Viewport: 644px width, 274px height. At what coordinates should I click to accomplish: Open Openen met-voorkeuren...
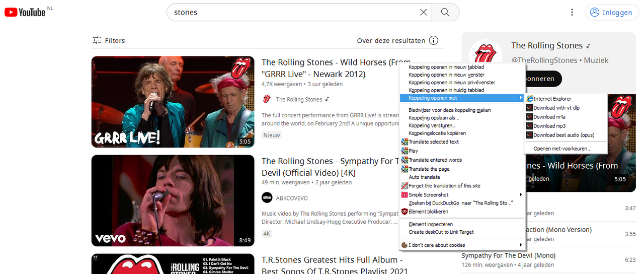[566, 149]
